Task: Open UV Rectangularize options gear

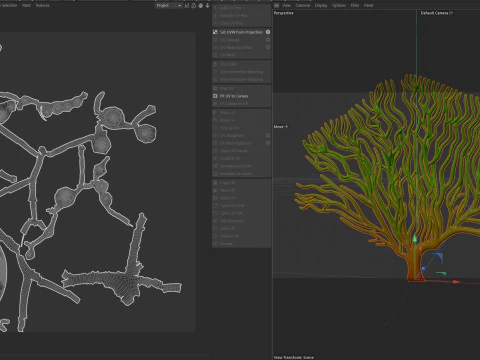Action: (x=268, y=143)
